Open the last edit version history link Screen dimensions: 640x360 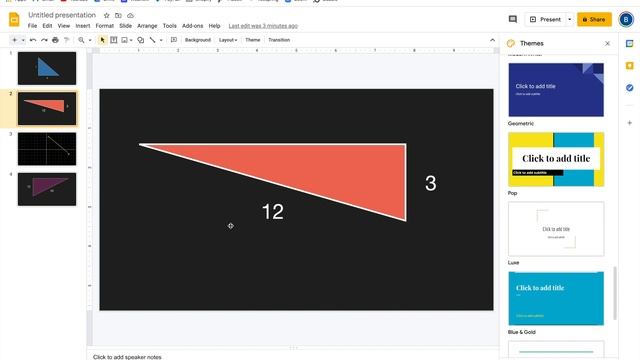(263, 26)
